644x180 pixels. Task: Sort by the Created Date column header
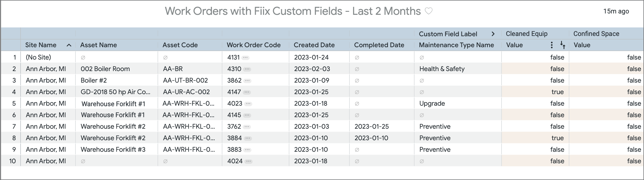point(314,45)
